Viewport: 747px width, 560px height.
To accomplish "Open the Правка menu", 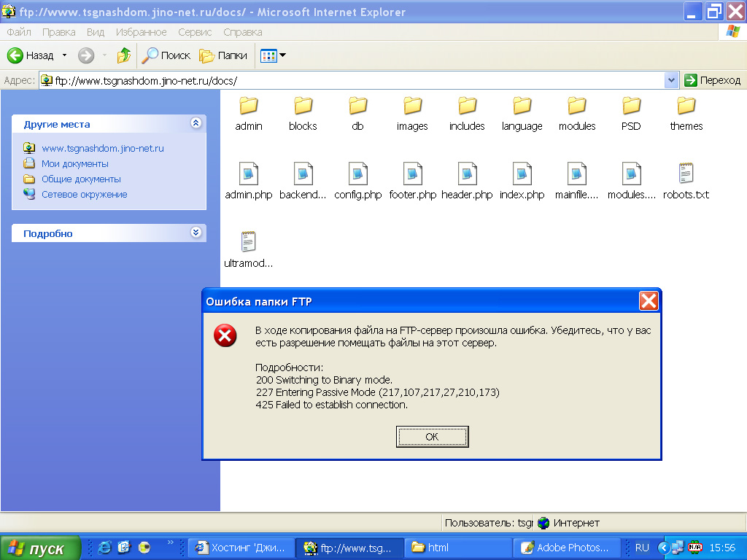I will coord(58,32).
